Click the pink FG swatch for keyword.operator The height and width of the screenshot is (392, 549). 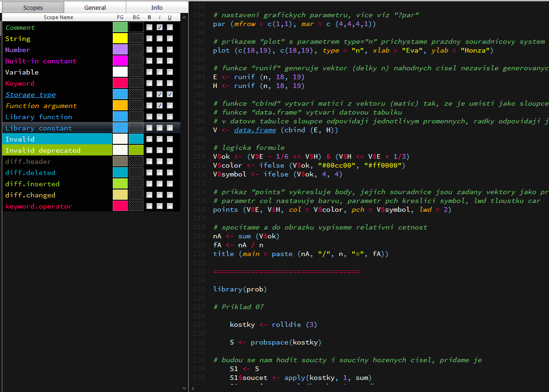(120, 206)
